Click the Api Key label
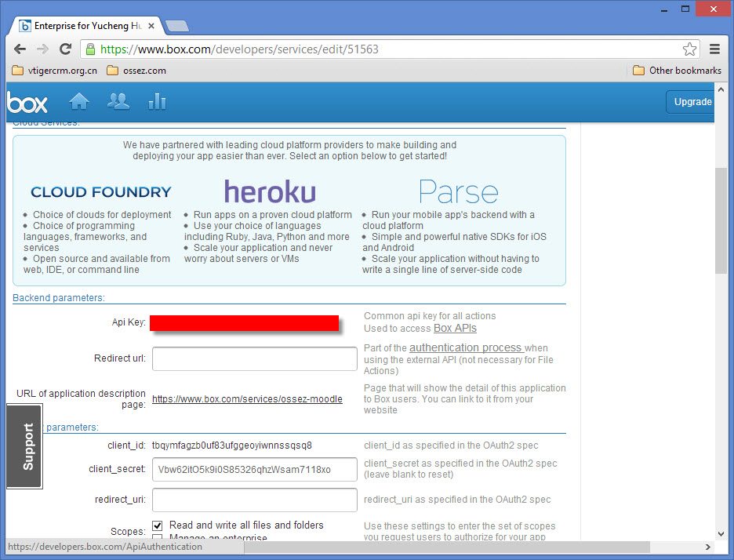This screenshot has width=734, height=560. click(129, 322)
